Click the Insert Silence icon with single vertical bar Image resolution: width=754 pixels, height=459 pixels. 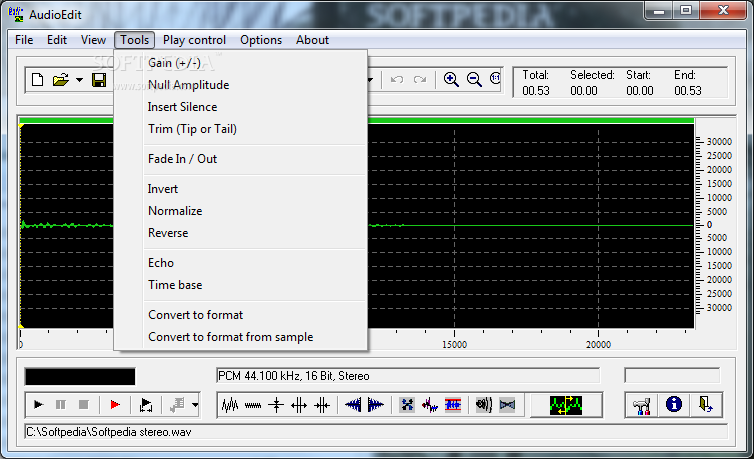tap(276, 405)
